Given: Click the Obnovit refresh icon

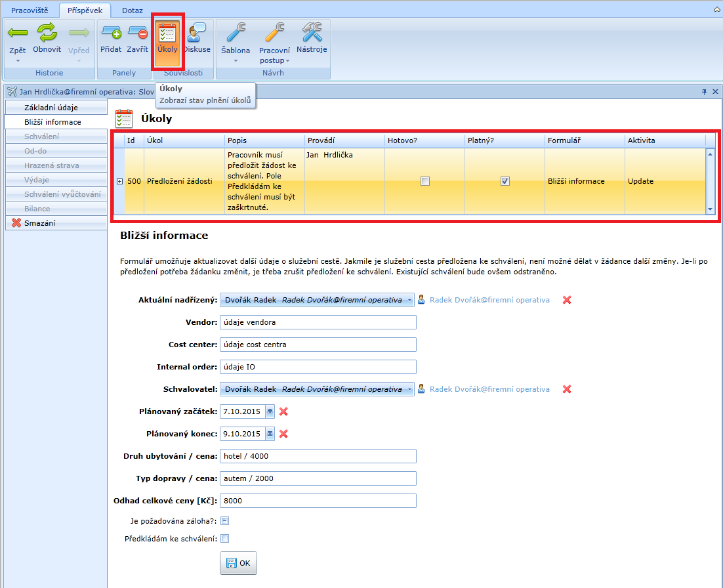Looking at the screenshot, I should 47,32.
